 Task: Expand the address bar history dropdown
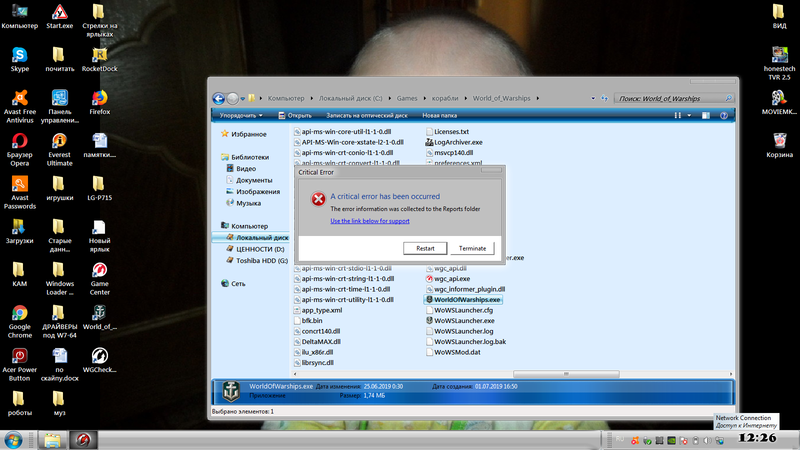(593, 98)
